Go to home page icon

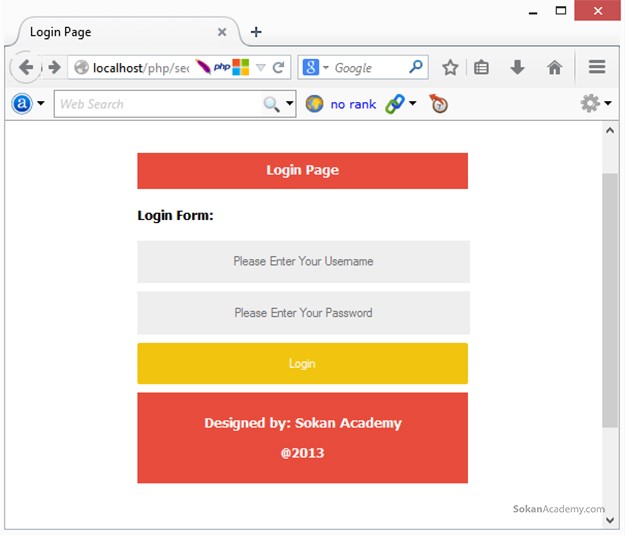(554, 67)
